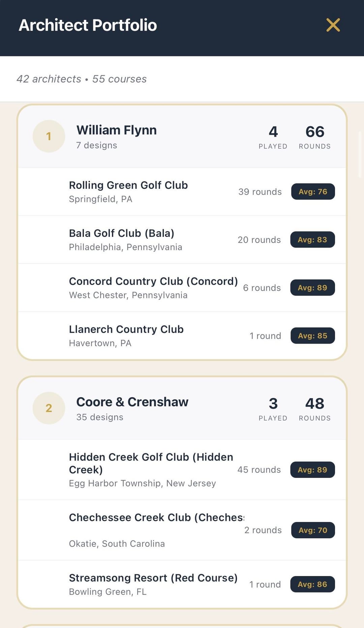Tap the rank 1 circle badge
This screenshot has height=628, width=364.
click(x=49, y=136)
